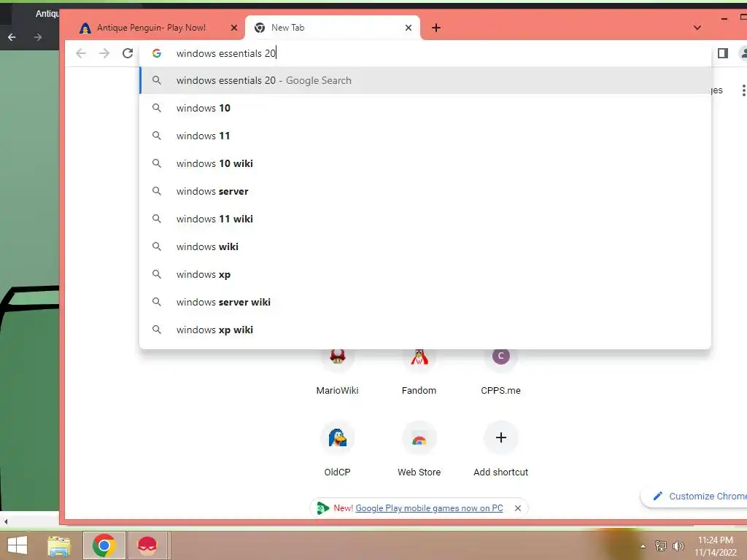The image size is (747, 560).
Task: Click scroll-left arrow in background window
Action: (5, 521)
